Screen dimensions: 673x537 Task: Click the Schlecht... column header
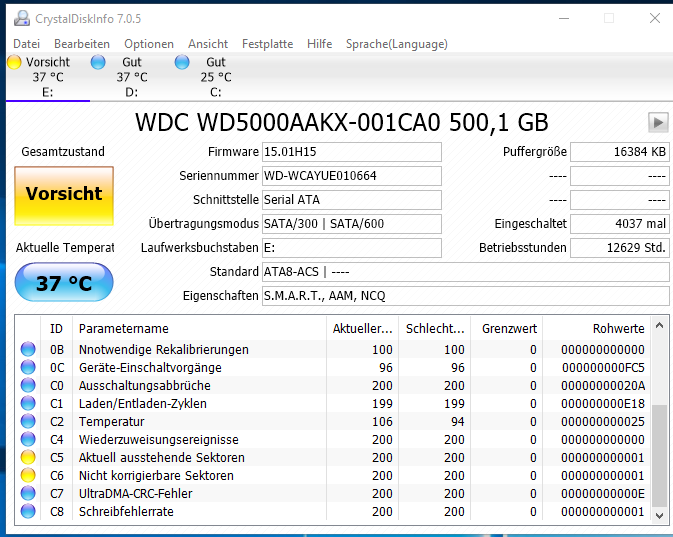(x=435, y=329)
